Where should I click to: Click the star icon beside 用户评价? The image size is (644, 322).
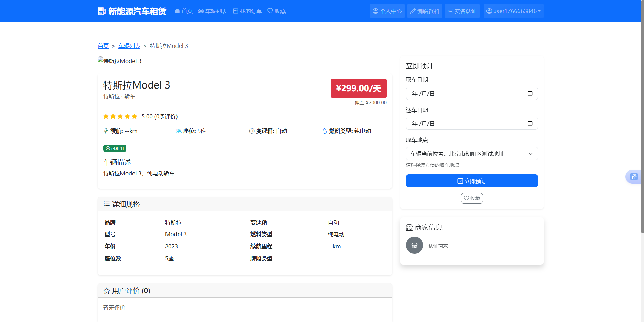107,291
